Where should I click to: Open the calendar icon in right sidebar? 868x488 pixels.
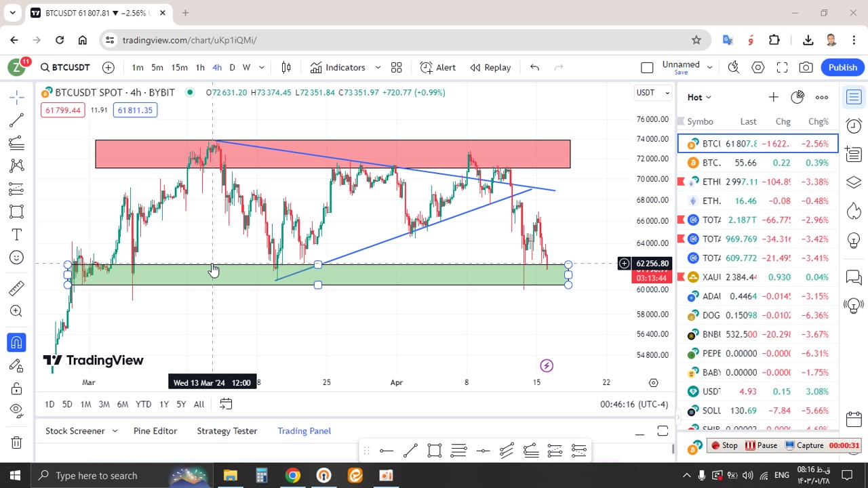tap(854, 420)
